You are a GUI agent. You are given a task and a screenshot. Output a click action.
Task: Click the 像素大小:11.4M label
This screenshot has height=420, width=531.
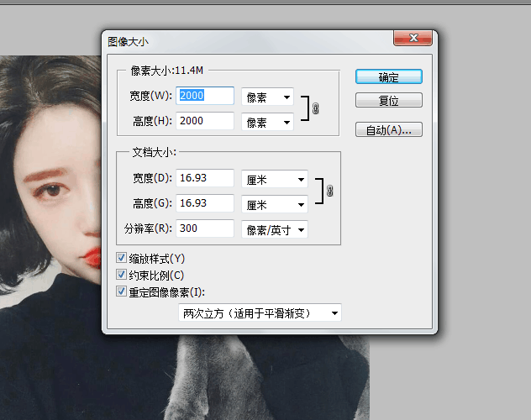click(x=167, y=71)
